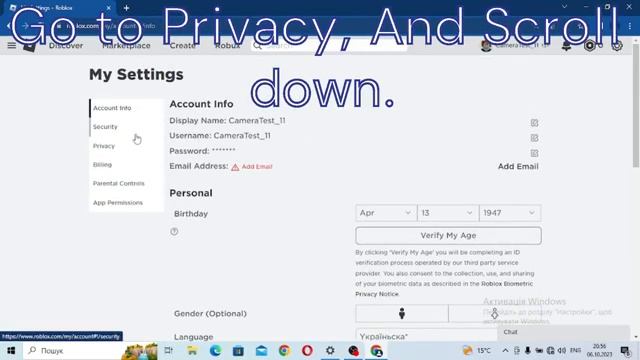This screenshot has height=360, width=640.
Task: Open the CameraTest_11 avatar profile
Action: (x=486, y=46)
